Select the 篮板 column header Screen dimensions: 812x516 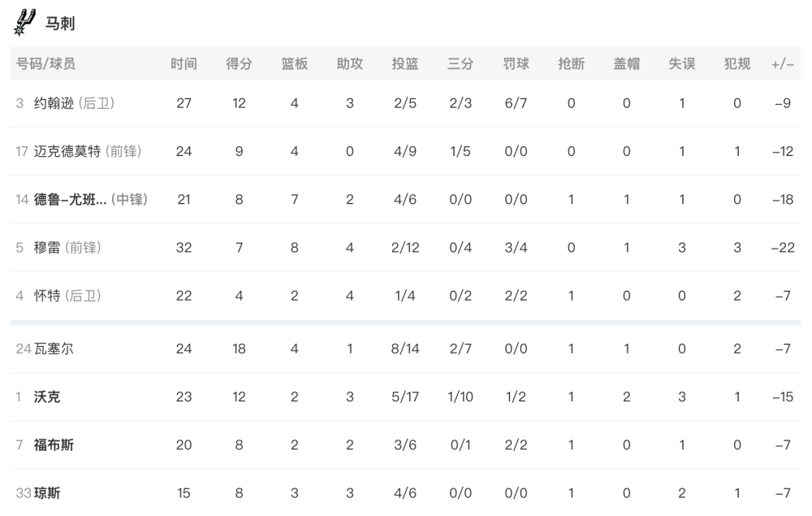click(x=295, y=63)
